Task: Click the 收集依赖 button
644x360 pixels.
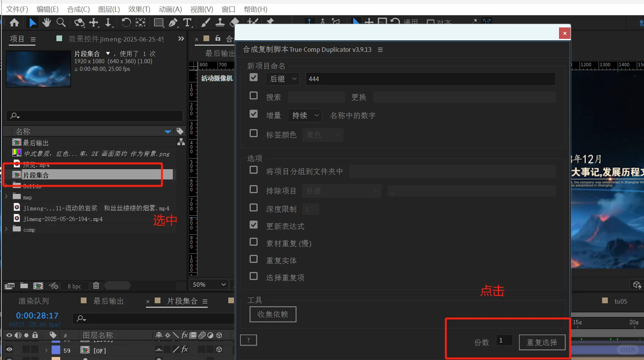Action: click(x=272, y=314)
